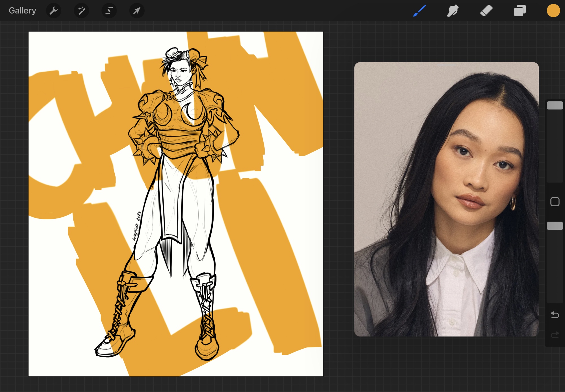Image resolution: width=565 pixels, height=392 pixels.
Task: Click the artist signature on canvas
Action: [136, 226]
